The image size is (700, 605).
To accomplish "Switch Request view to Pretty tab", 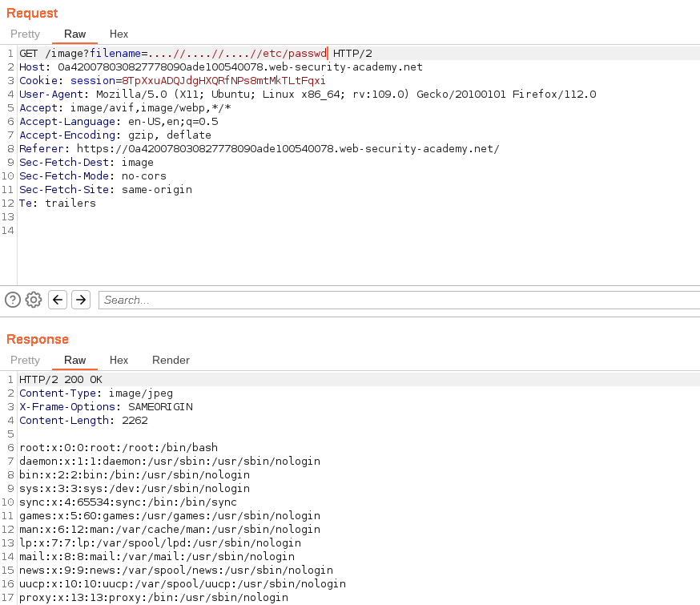I will click(x=26, y=34).
